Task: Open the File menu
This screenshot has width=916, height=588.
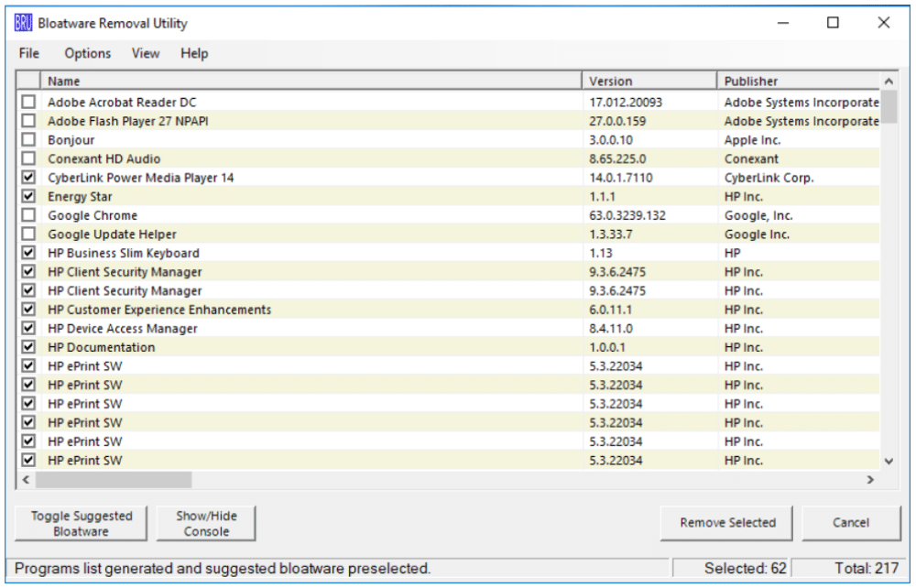Action: [x=28, y=53]
